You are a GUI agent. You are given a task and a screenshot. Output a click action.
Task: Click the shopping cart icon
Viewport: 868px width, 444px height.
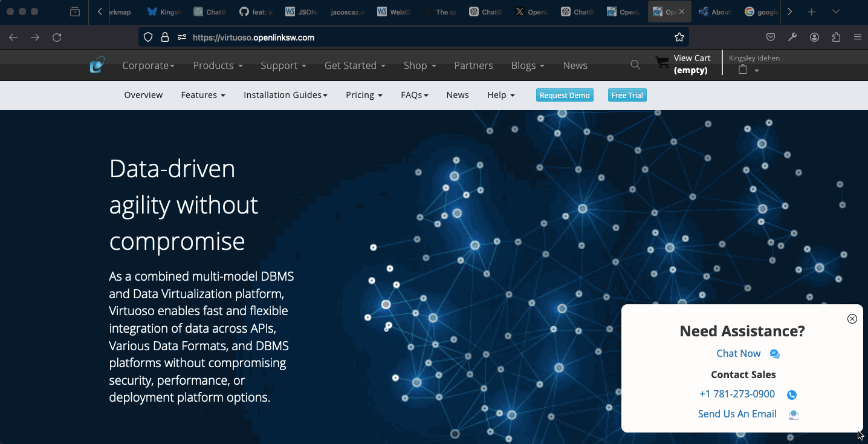(x=662, y=63)
